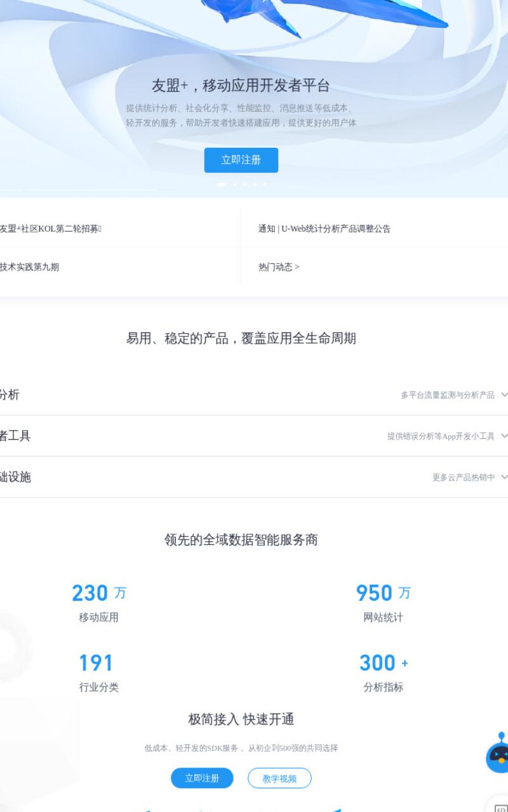The image size is (508, 812).
Task: Click the 300 + statistic
Action: pyautogui.click(x=384, y=663)
